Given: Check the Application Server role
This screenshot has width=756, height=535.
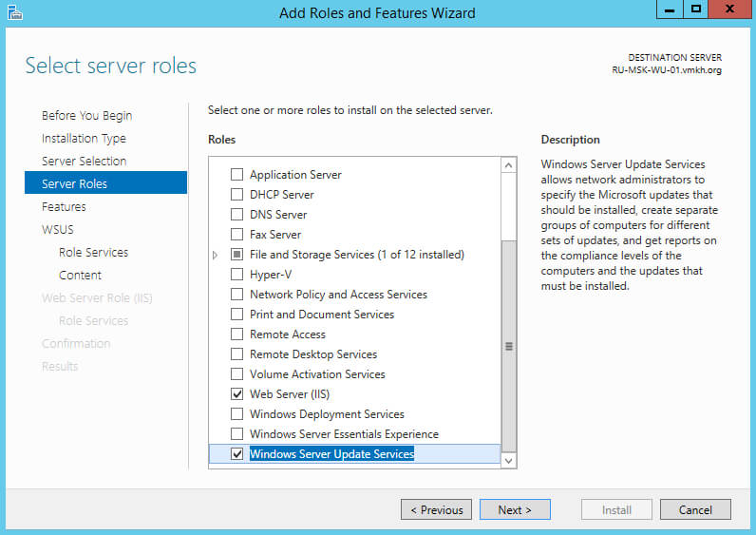Looking at the screenshot, I should [x=236, y=174].
